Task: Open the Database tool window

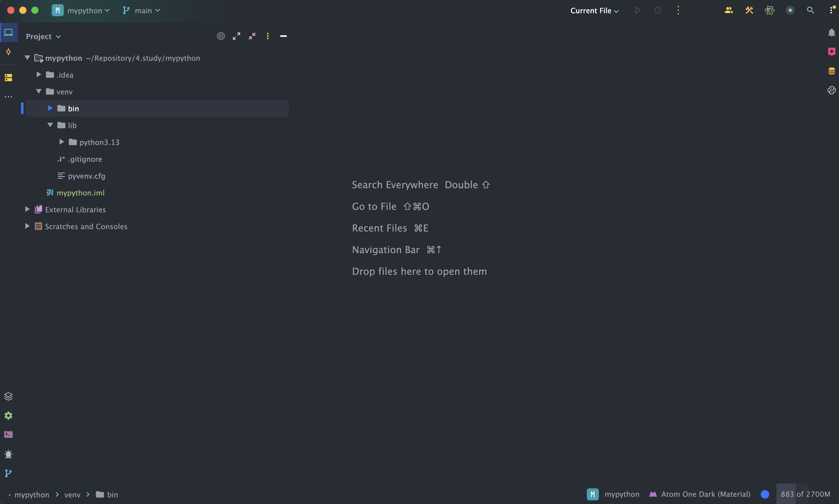Action: pyautogui.click(x=831, y=71)
